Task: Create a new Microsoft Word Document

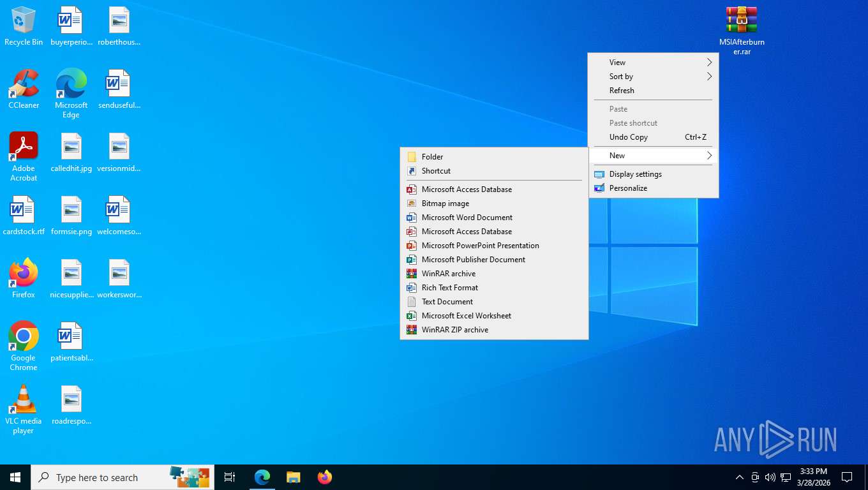Action: (494, 218)
